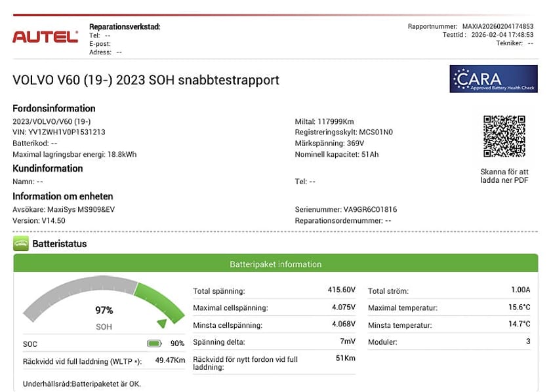Click the SOH label under 97%
551x392 pixels.
[x=104, y=327]
